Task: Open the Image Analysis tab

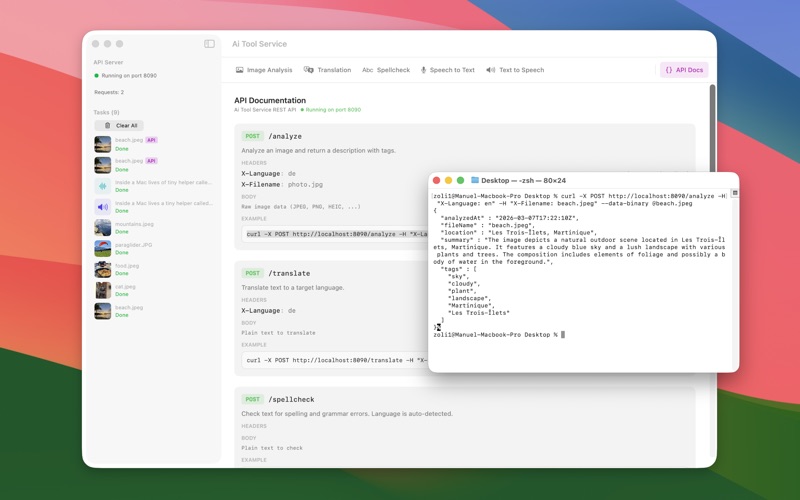Action: click(x=264, y=70)
